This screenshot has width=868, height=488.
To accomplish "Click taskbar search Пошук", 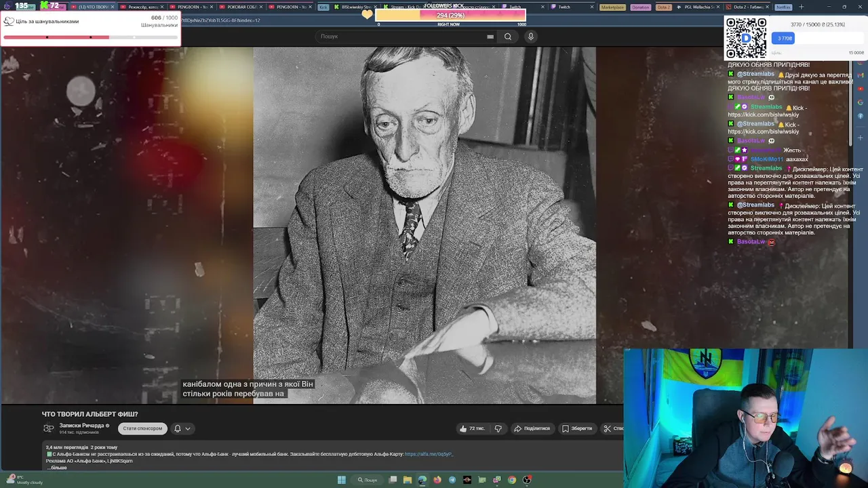I will click(368, 480).
